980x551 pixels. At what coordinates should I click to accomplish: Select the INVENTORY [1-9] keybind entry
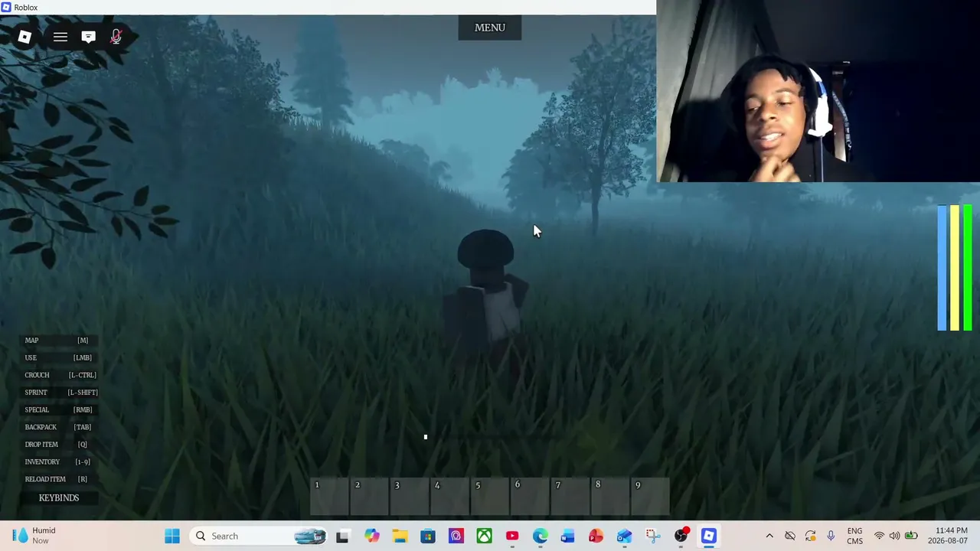57,462
